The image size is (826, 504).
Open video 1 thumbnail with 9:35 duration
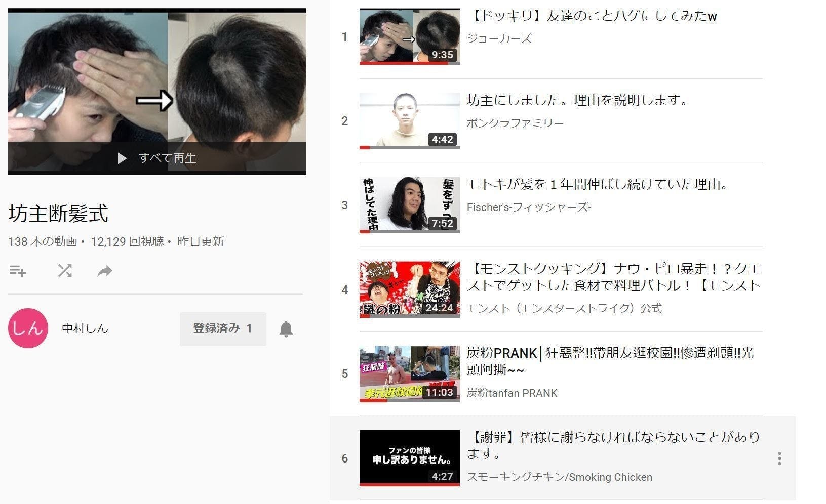409,36
